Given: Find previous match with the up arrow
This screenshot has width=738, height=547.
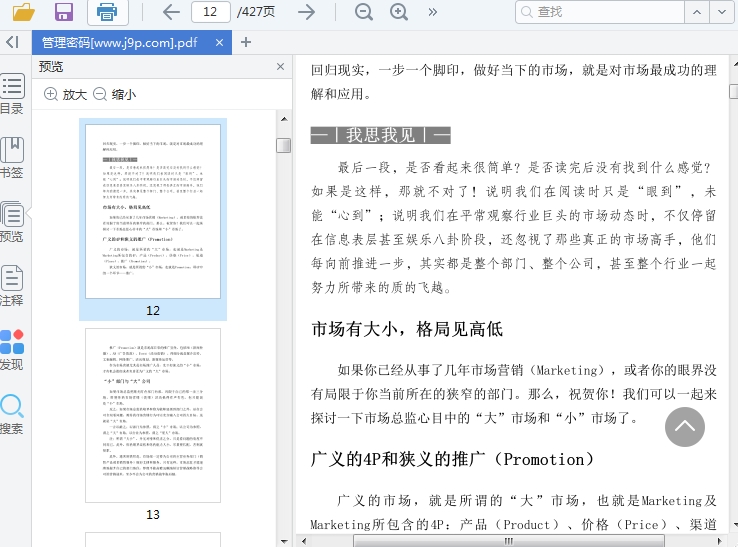Looking at the screenshot, I should pyautogui.click(x=697, y=12).
